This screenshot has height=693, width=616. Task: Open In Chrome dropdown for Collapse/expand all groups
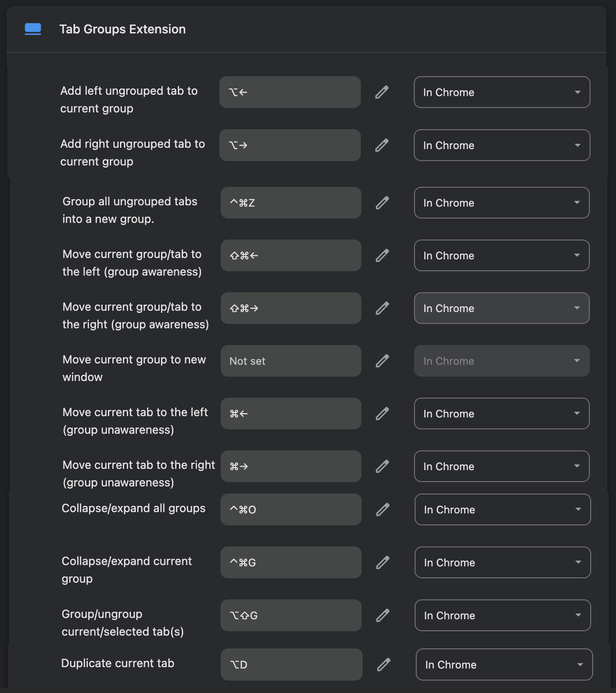click(502, 509)
